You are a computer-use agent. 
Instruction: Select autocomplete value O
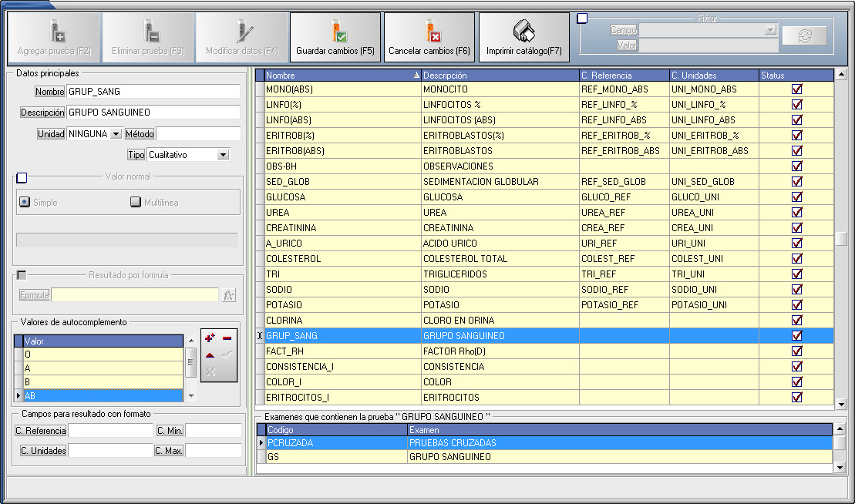click(103, 354)
